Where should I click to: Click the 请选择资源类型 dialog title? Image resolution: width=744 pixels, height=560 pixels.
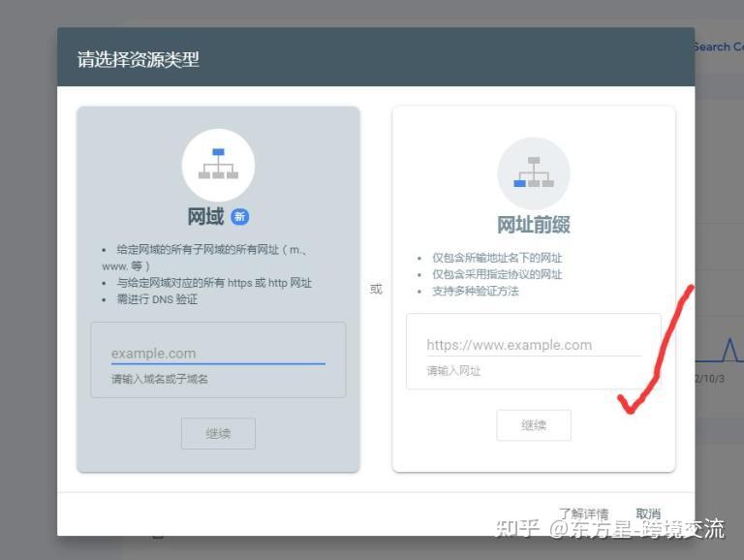[x=139, y=59]
